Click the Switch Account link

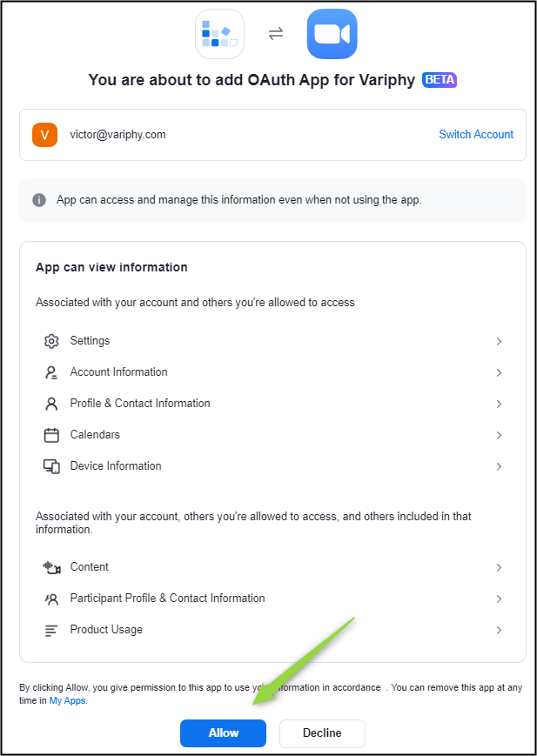click(x=476, y=135)
